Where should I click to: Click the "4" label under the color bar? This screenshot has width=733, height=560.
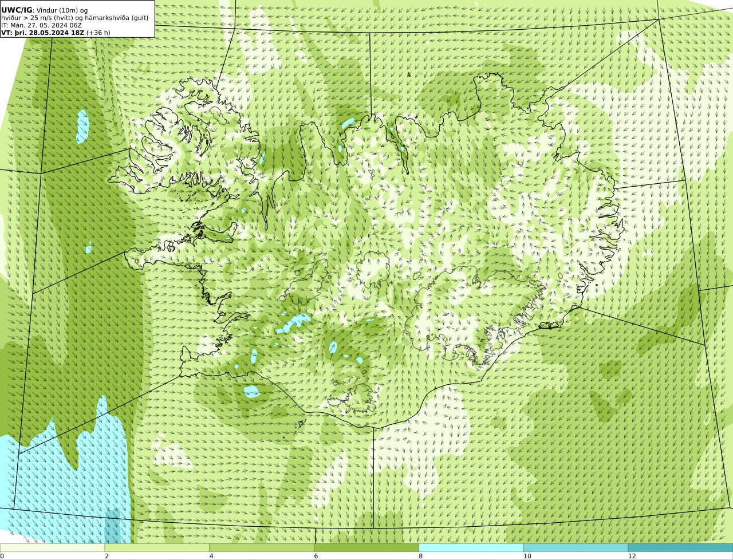[211, 556]
